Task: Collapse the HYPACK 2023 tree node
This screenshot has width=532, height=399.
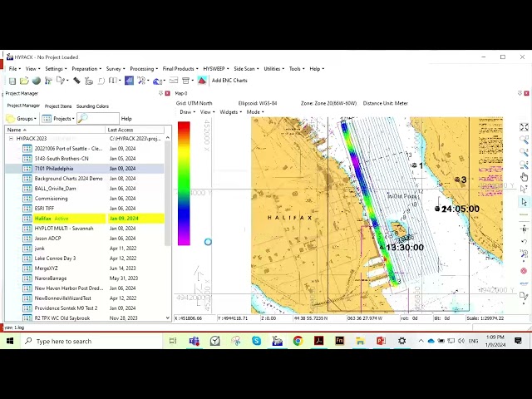Action: click(x=11, y=139)
